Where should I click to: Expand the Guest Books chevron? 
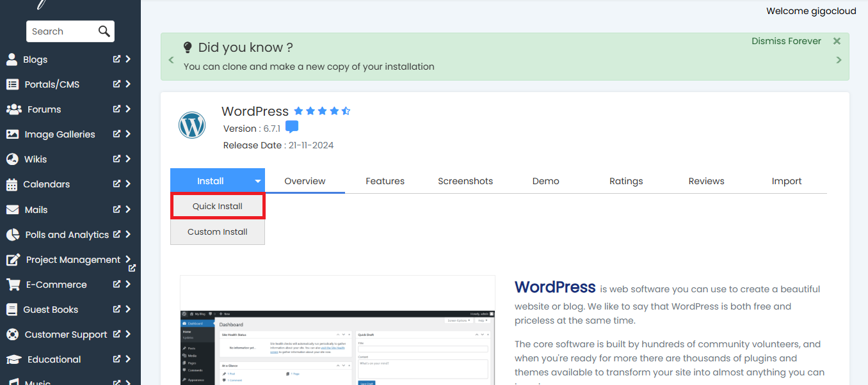pyautogui.click(x=128, y=309)
